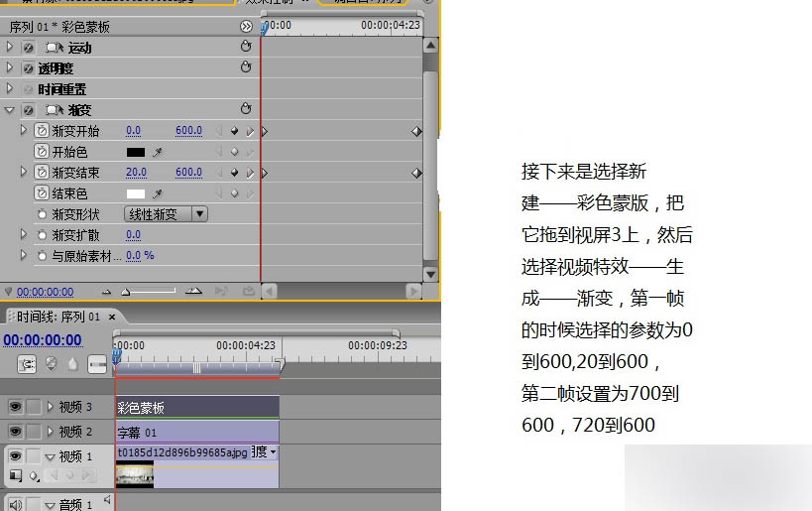The width and height of the screenshot is (812, 511).
Task: Toggle the 开始色 animation stopwatch
Action: tap(42, 152)
